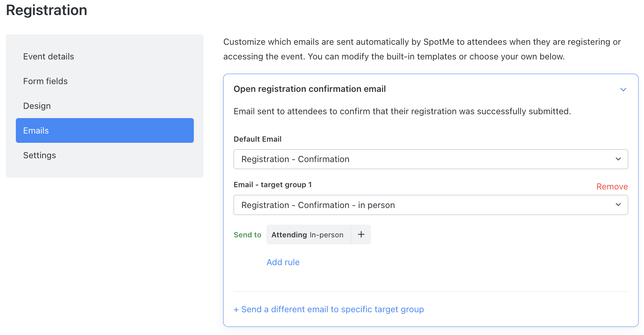Select Registration - Confirmation in Default Email
The width and height of the screenshot is (644, 335).
295,159
